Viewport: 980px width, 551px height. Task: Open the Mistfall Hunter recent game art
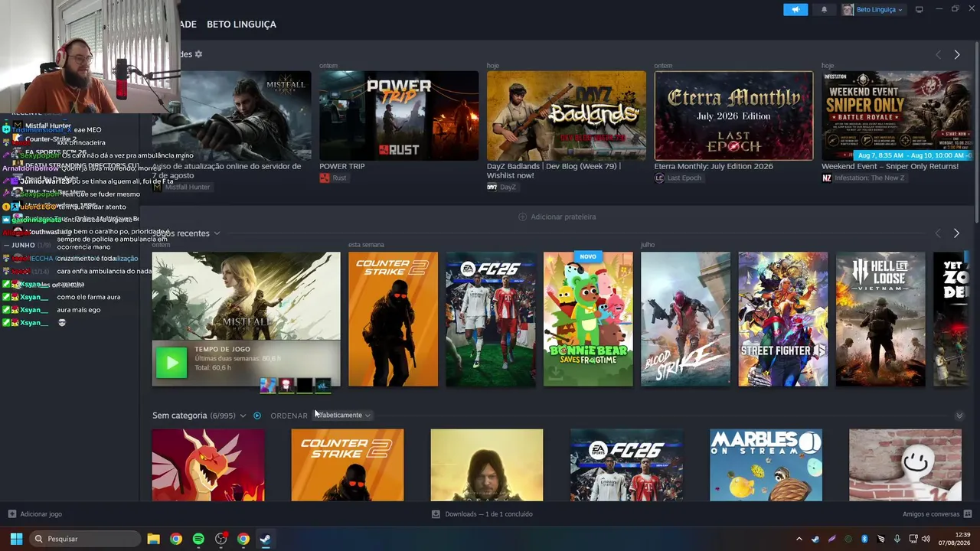tap(246, 296)
